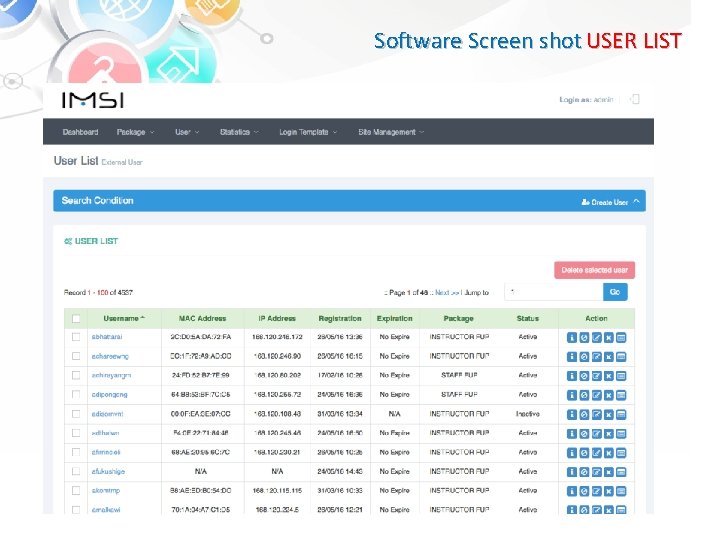Click the Expiration column header
The image size is (720, 540).
tap(394, 318)
